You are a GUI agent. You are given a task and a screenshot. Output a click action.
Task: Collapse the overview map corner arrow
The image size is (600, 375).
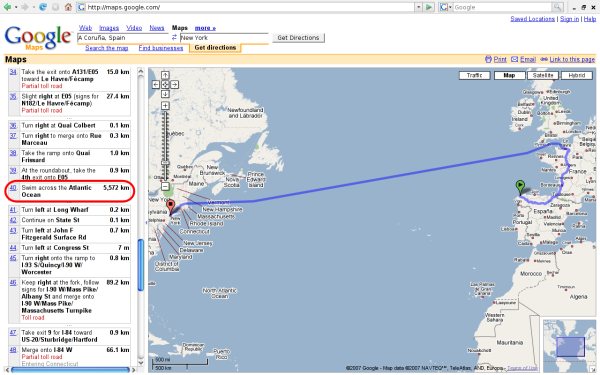[593, 369]
